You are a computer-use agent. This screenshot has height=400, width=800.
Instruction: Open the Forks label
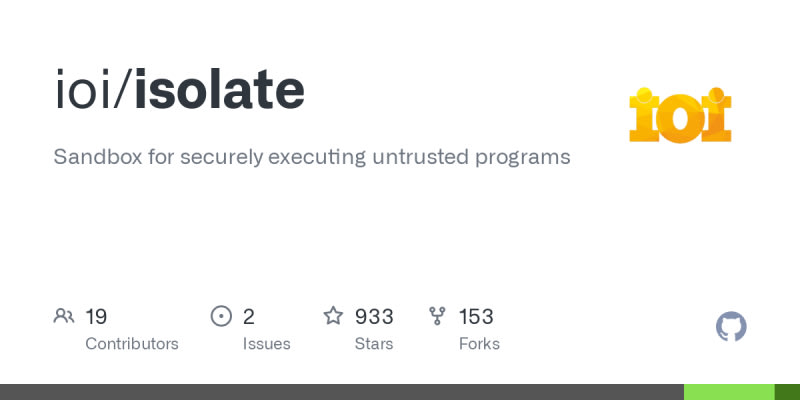pyautogui.click(x=479, y=344)
